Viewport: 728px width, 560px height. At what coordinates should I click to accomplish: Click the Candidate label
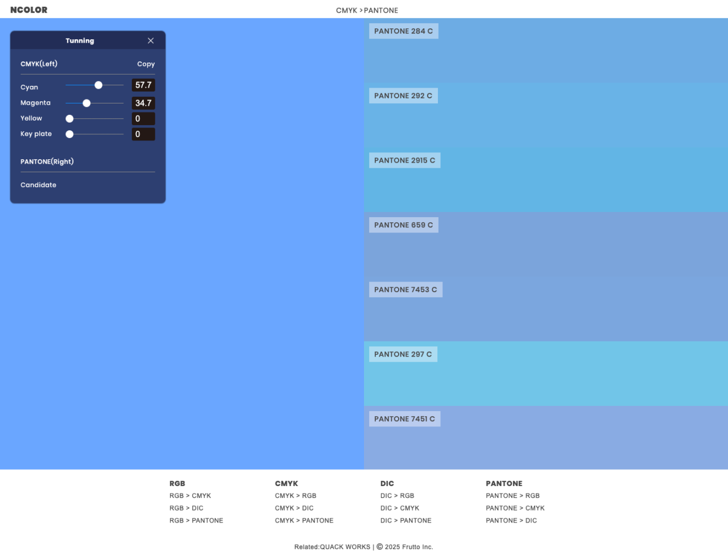point(38,185)
